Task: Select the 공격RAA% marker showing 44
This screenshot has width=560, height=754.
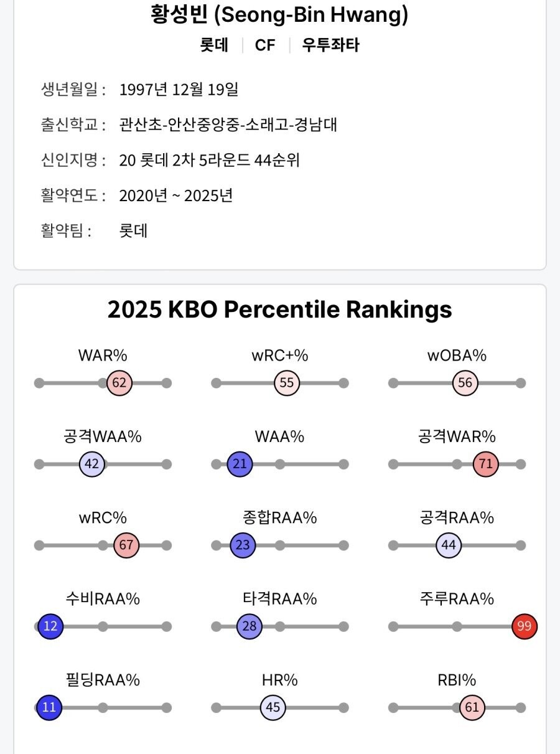Action: pos(449,545)
